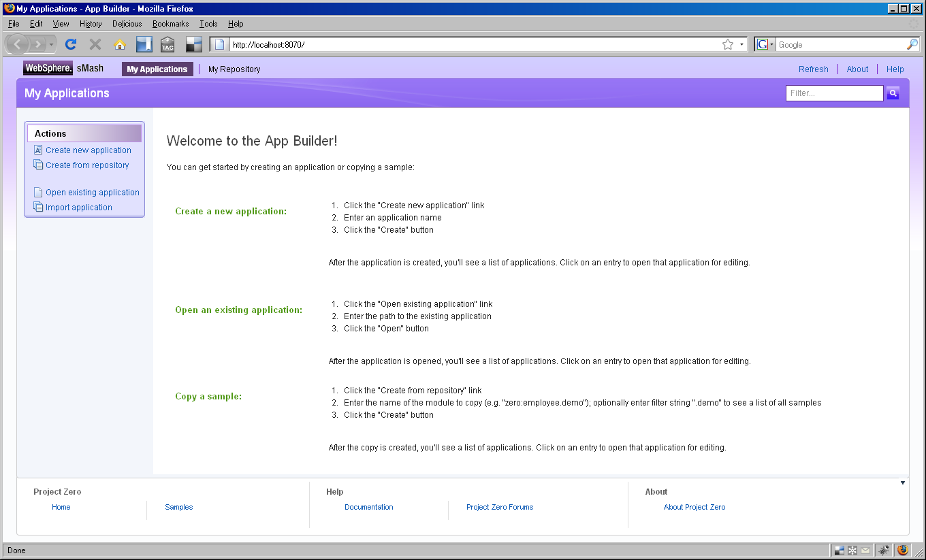This screenshot has height=560, width=926.
Task: Go back with the browser Back arrow
Action: click(x=17, y=44)
